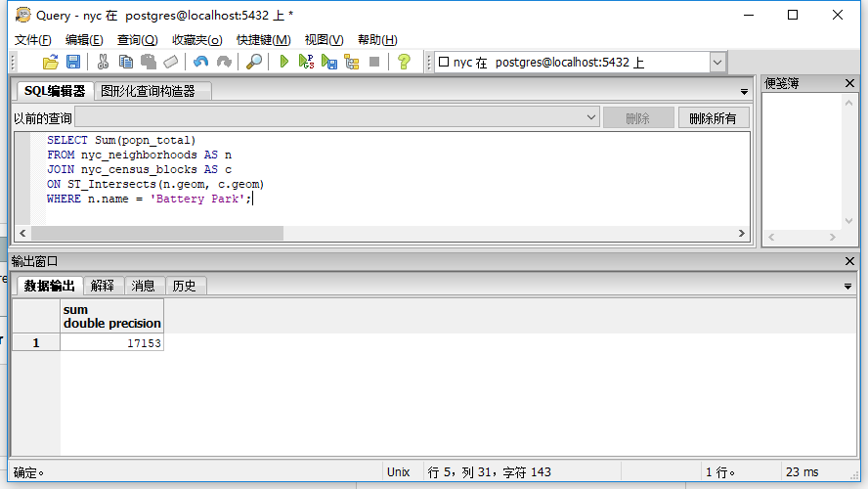Open the 文件(F) menu
This screenshot has height=489, width=868.
(x=32, y=40)
